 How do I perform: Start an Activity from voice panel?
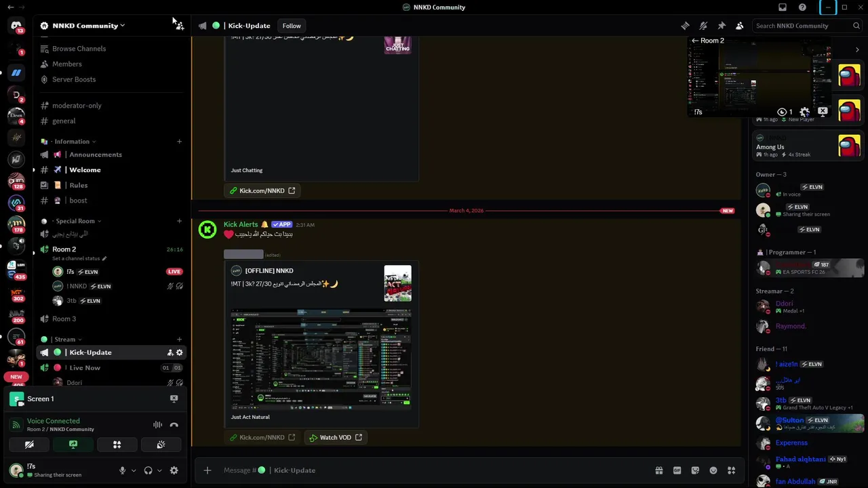click(117, 445)
